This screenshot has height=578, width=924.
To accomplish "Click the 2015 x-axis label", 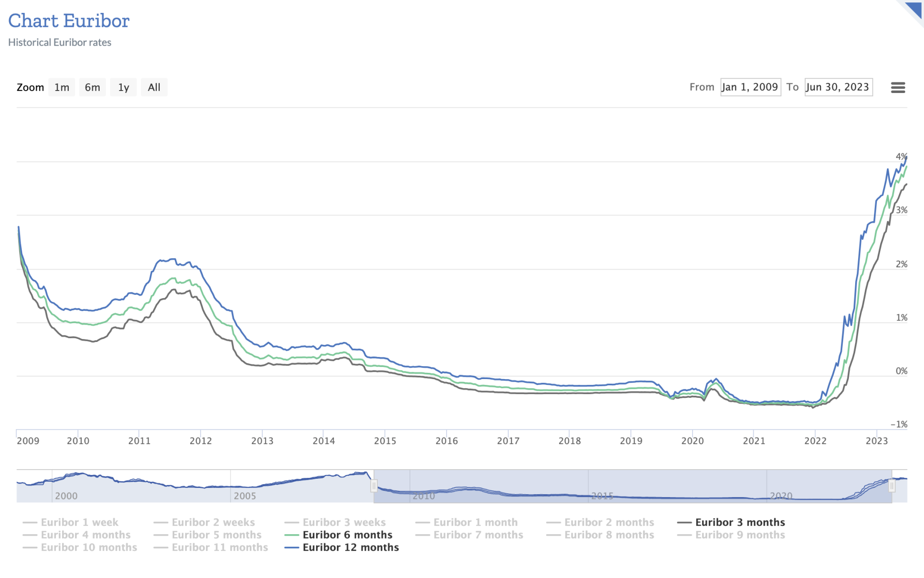I will click(385, 441).
